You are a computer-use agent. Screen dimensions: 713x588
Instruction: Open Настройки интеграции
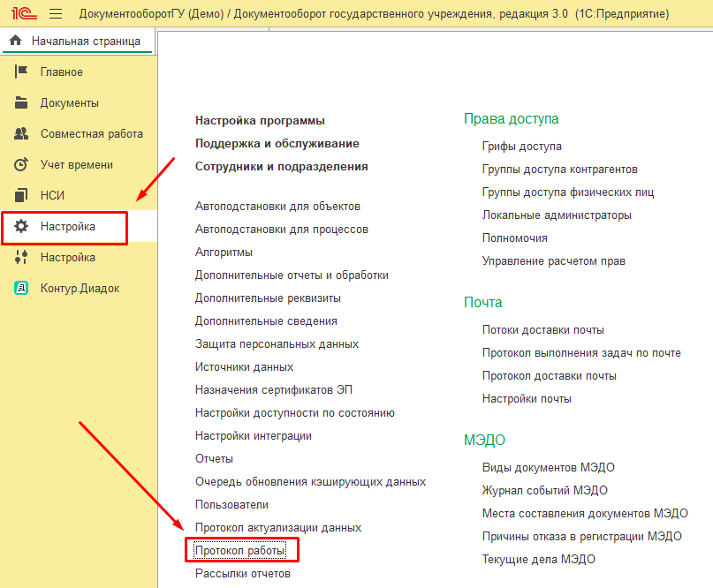click(254, 436)
